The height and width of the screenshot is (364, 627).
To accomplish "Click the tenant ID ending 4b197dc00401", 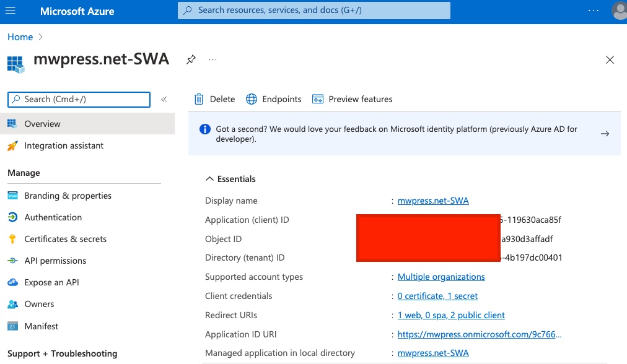I will click(x=531, y=258).
